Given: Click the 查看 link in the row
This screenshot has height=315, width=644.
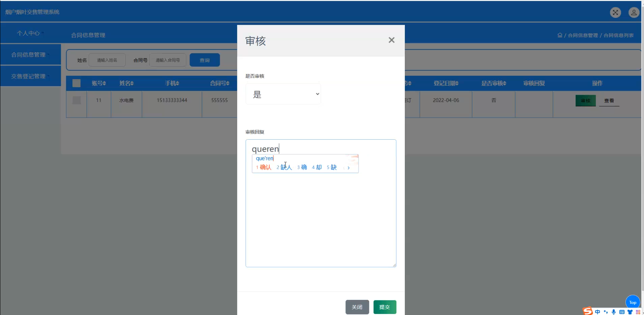Looking at the screenshot, I should click(609, 101).
